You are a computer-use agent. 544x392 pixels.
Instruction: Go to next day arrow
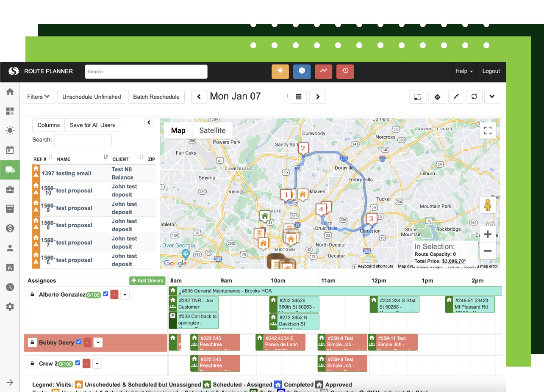coord(318,97)
